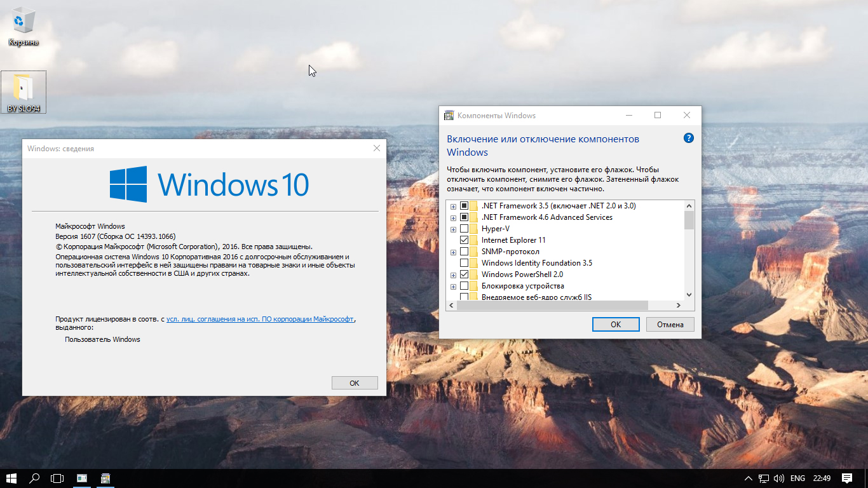The height and width of the screenshot is (488, 868).
Task: Uncheck the Internet Explorer 11 checkbox
Action: [x=464, y=240]
